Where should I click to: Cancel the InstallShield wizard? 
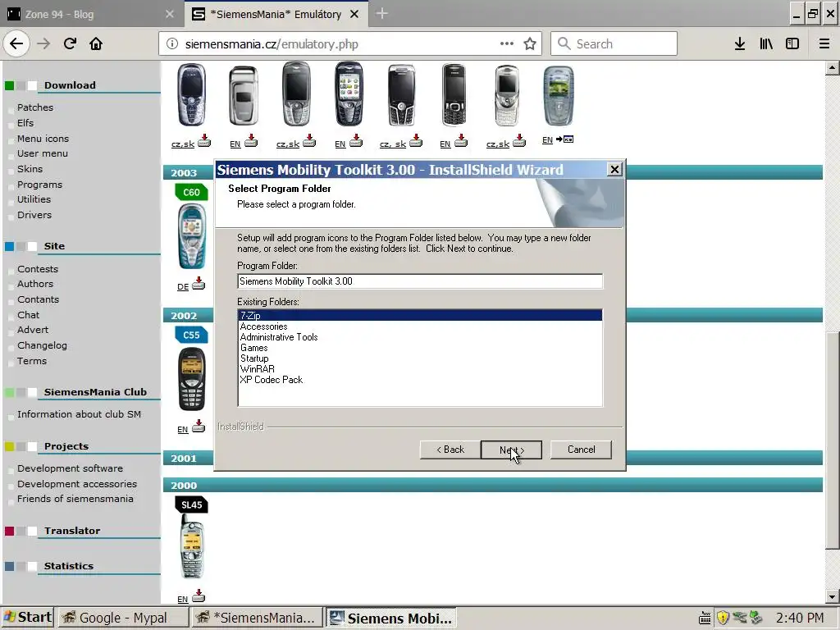[581, 450]
